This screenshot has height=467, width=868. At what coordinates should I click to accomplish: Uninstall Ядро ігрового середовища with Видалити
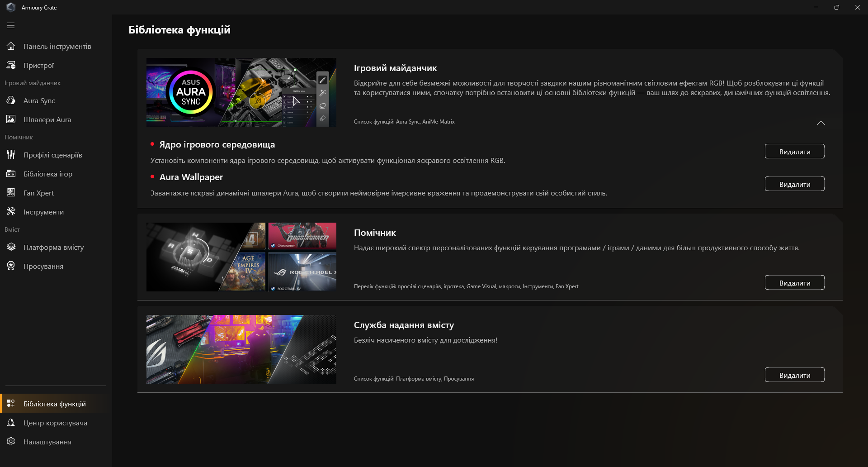(794, 152)
